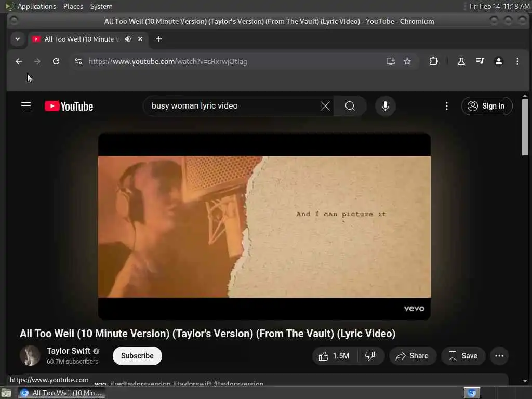532x399 pixels.
Task: Open more actions ellipsis under video
Action: (499, 355)
